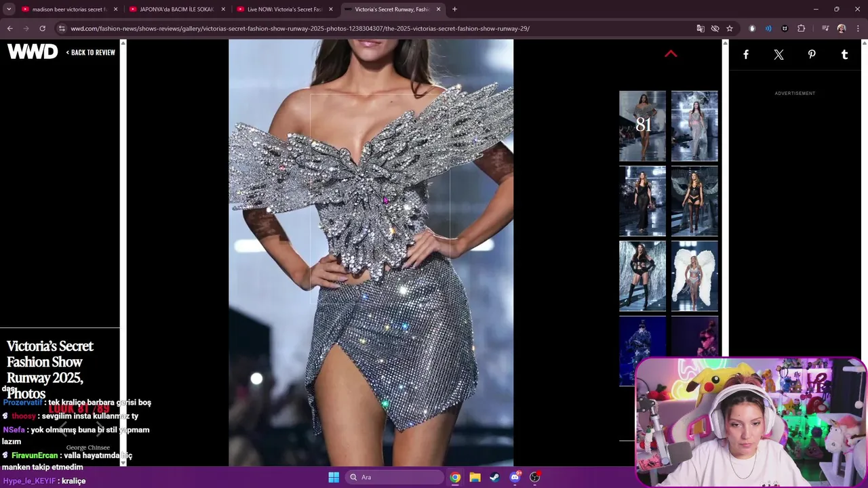Open Steam from the taskbar

494,477
